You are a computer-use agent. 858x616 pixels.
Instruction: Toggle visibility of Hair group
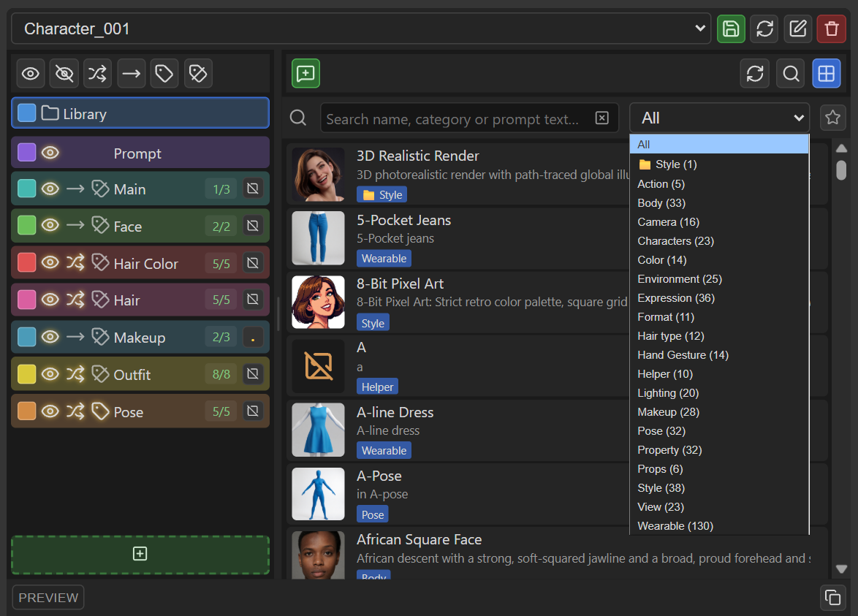click(50, 300)
